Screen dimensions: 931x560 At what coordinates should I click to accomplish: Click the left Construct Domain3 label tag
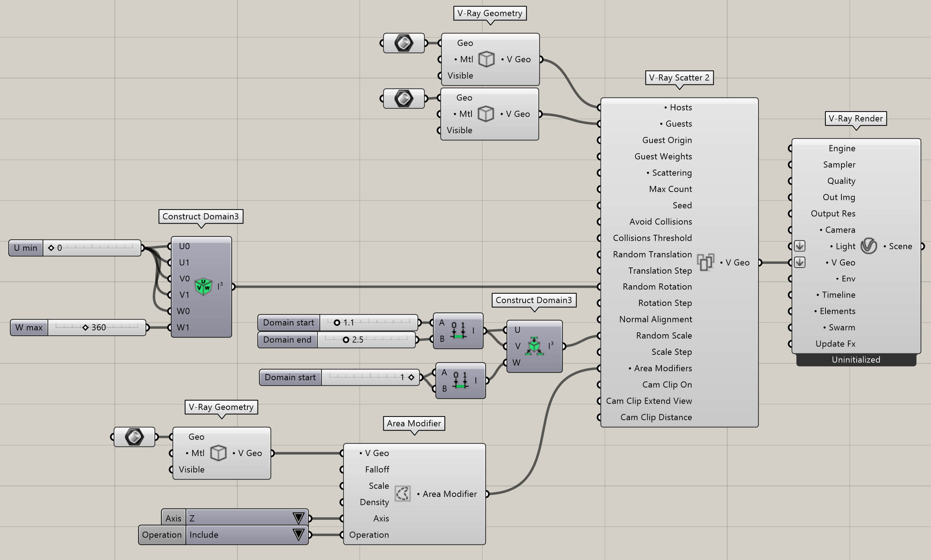(x=201, y=217)
